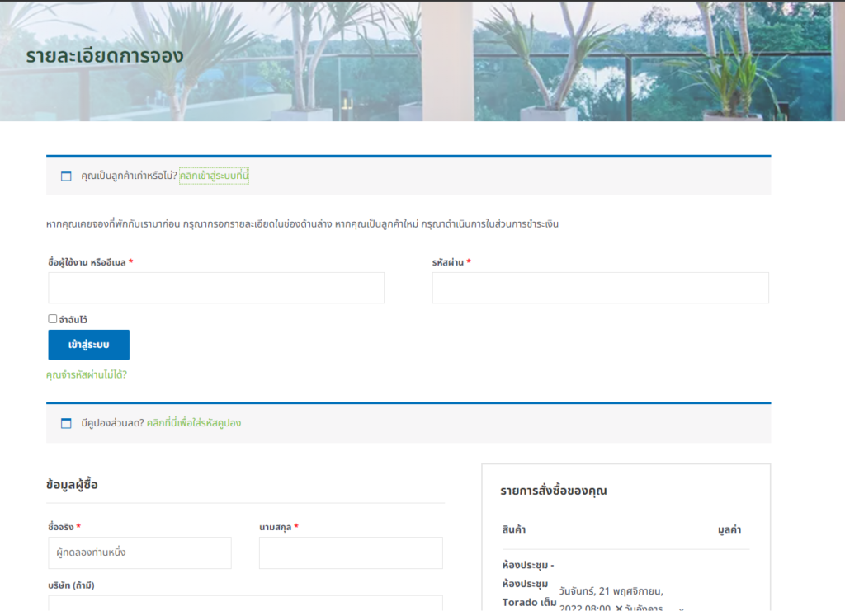Select the ชื่อจริง first name field

[139, 553]
